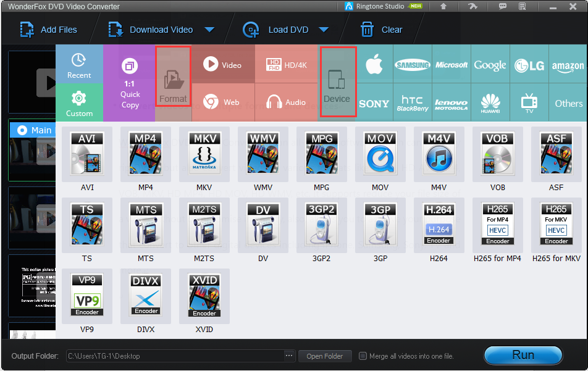Screen dimensions: 588x371
Task: Click the Run button to start conversion
Action: click(523, 355)
